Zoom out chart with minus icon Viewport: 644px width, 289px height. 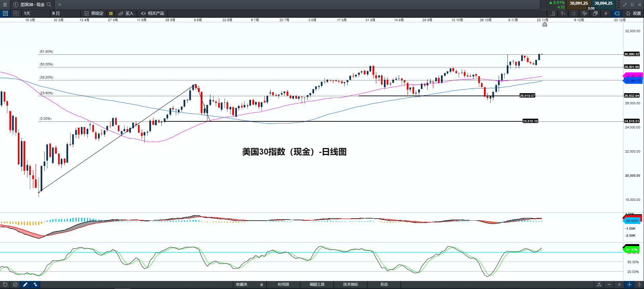coord(609,285)
